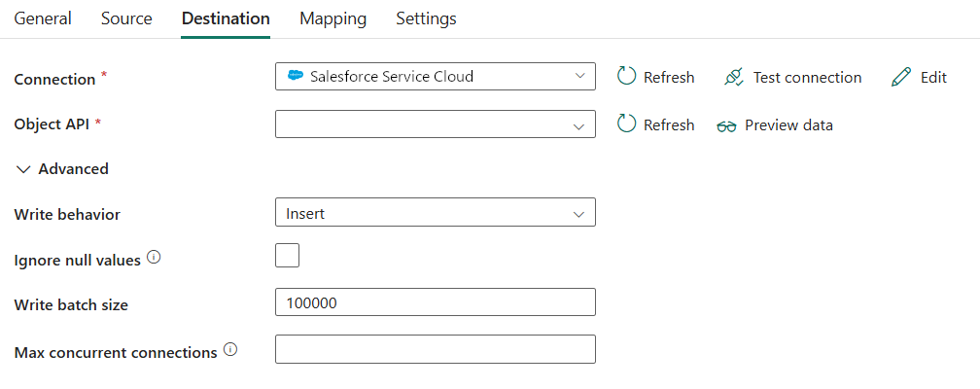Focus the Max concurrent connections field

tap(436, 349)
